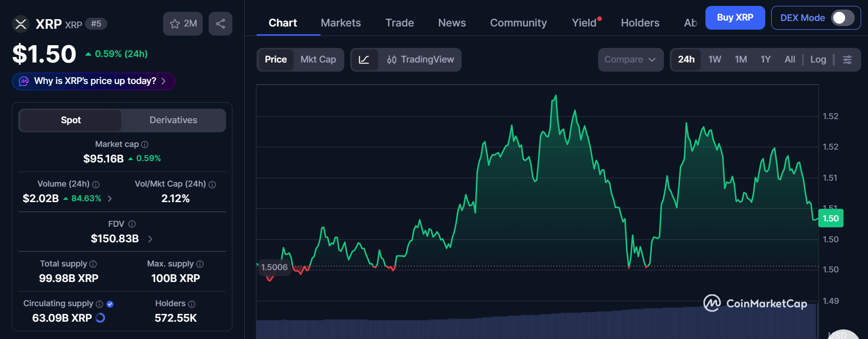Open the Trade tab
This screenshot has width=868, height=339.
(x=400, y=23)
